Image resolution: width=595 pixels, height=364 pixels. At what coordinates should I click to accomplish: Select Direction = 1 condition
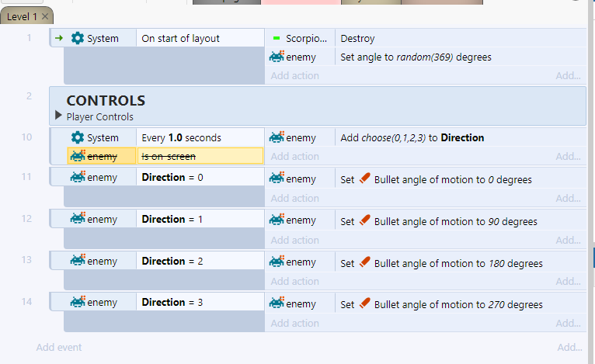click(200, 219)
